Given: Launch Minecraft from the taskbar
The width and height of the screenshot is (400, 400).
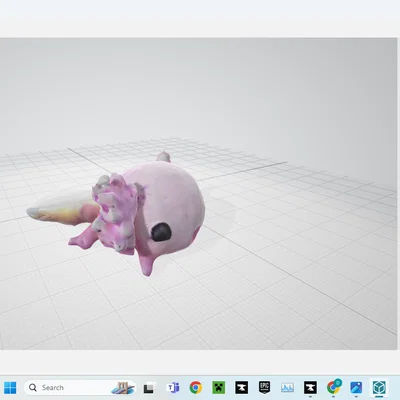Looking at the screenshot, I should coord(219,388).
